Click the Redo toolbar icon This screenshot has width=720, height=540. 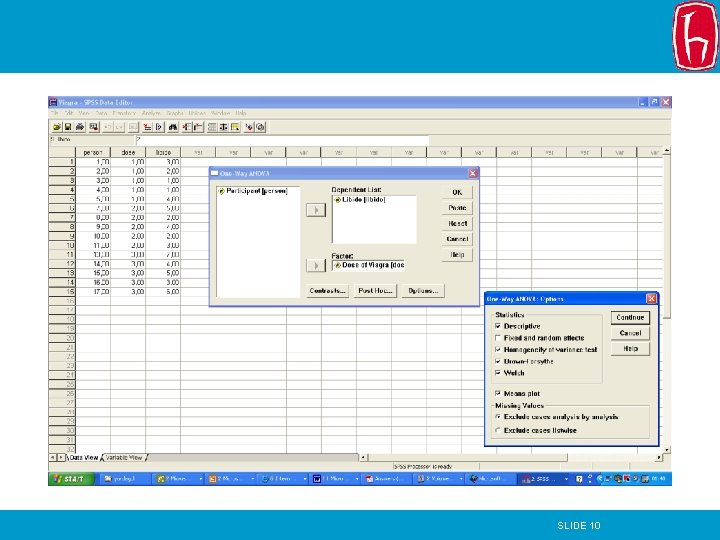tap(119, 127)
